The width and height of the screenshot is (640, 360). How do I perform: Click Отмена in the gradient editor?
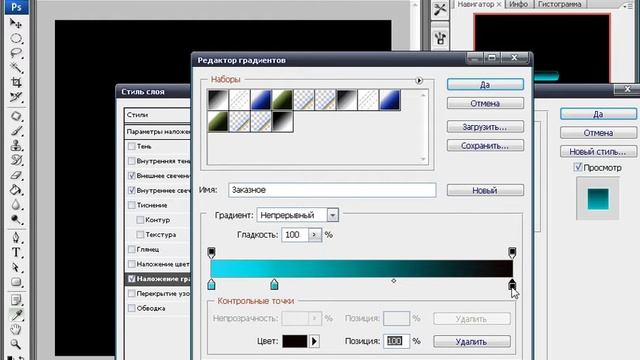485,103
